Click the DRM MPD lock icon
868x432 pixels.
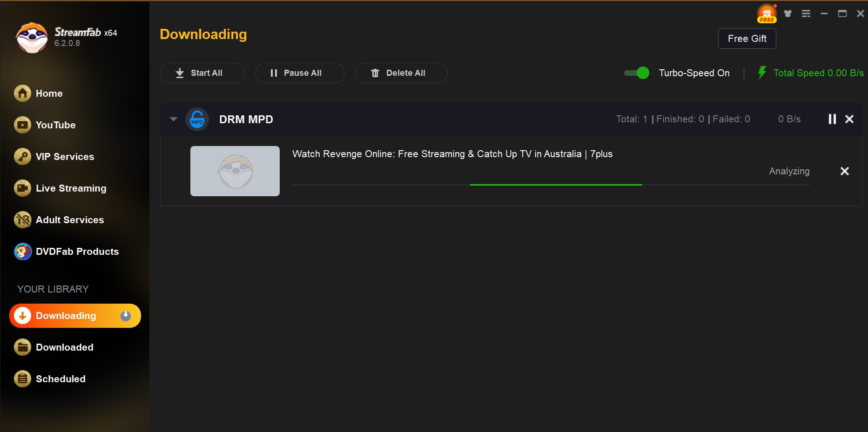click(197, 120)
